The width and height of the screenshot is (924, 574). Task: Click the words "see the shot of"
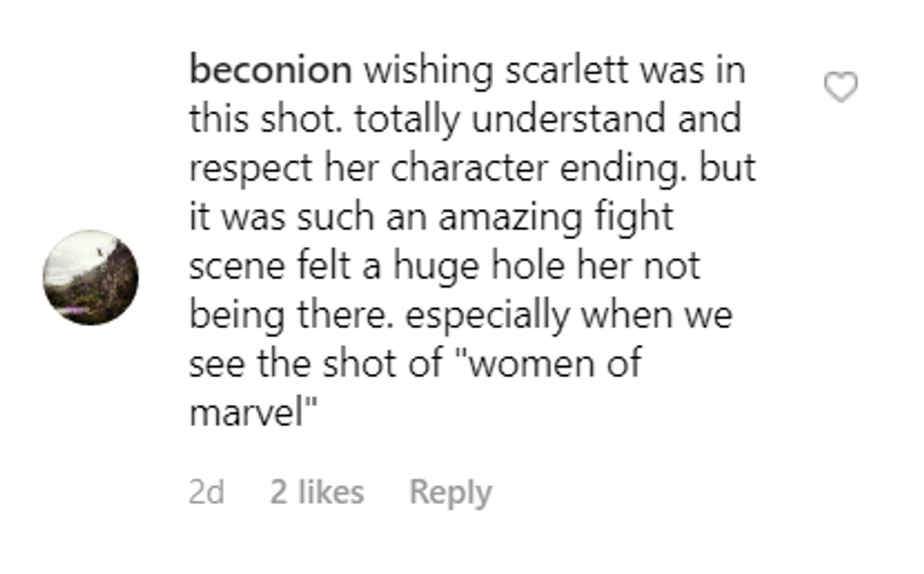(316, 365)
